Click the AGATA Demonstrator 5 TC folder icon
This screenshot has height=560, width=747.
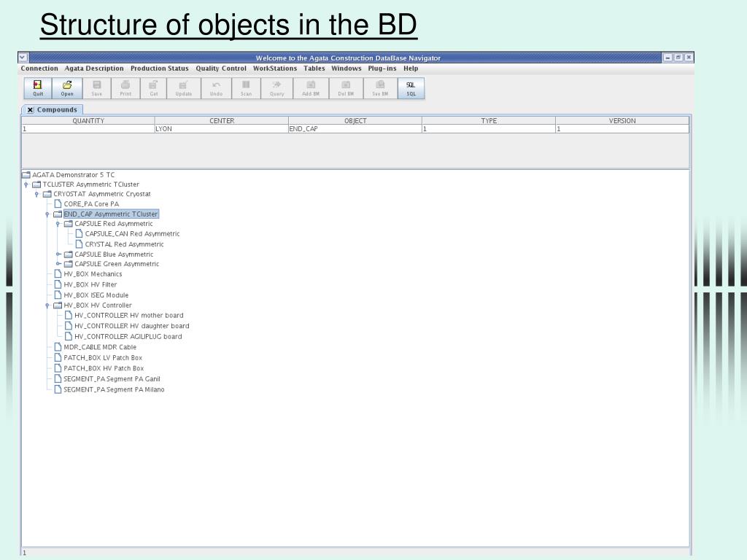click(x=26, y=175)
